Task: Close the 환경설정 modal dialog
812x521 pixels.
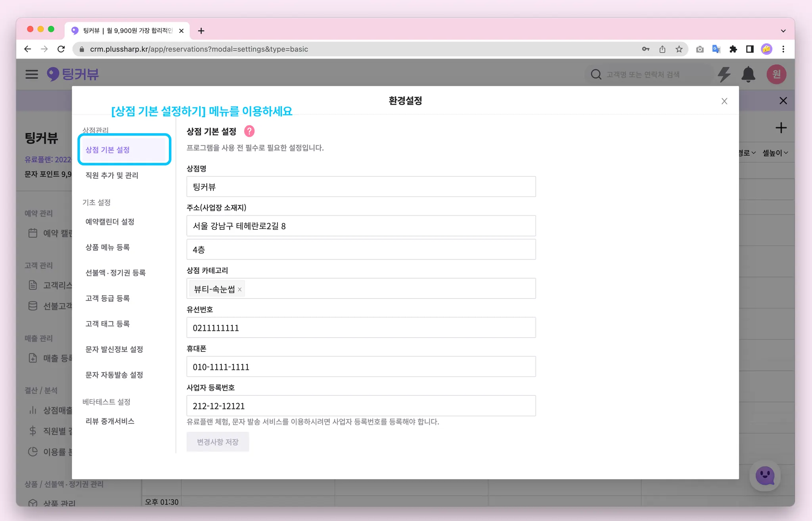Action: [724, 101]
